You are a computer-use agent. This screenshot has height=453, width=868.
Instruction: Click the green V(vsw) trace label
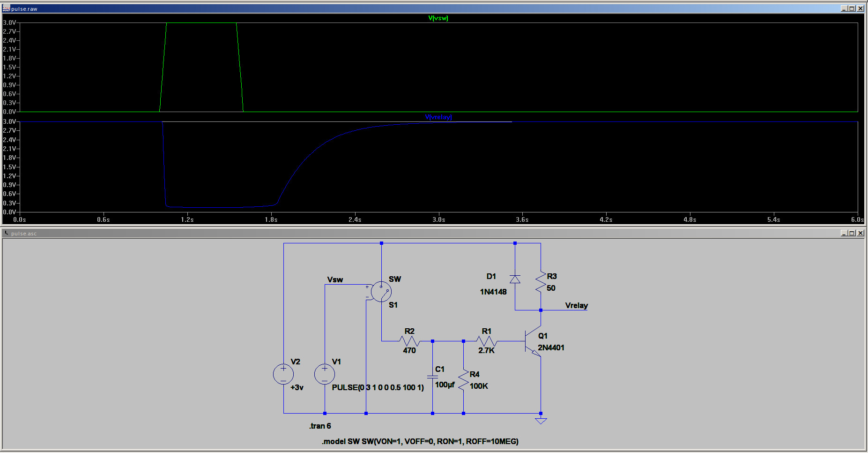point(438,18)
